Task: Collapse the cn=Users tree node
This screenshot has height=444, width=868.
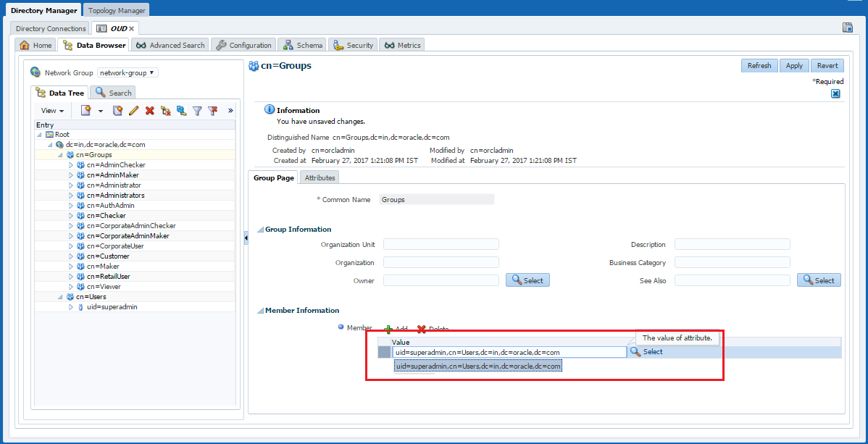Action: click(x=60, y=297)
